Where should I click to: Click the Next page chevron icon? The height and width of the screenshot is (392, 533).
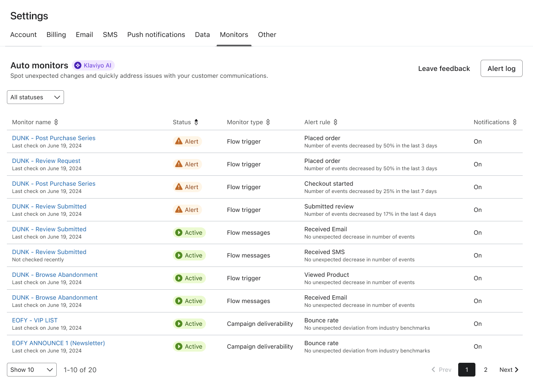pyautogui.click(x=516, y=370)
